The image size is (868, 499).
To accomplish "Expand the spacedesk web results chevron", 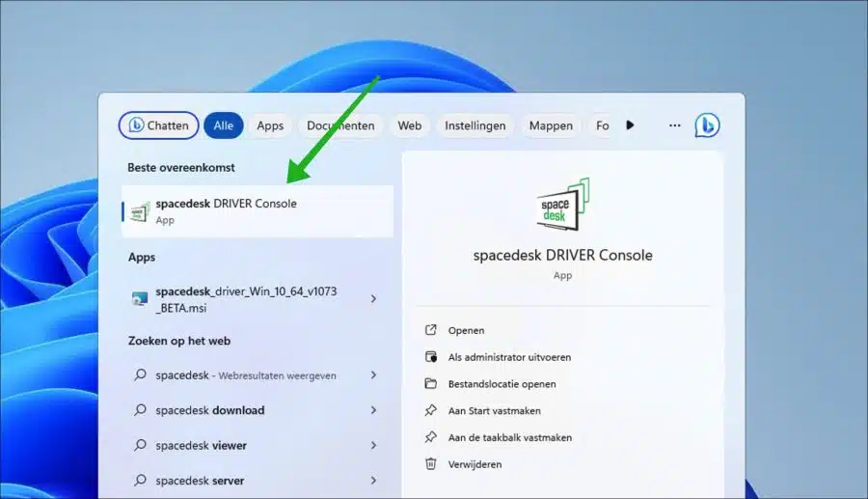I will pyautogui.click(x=373, y=374).
